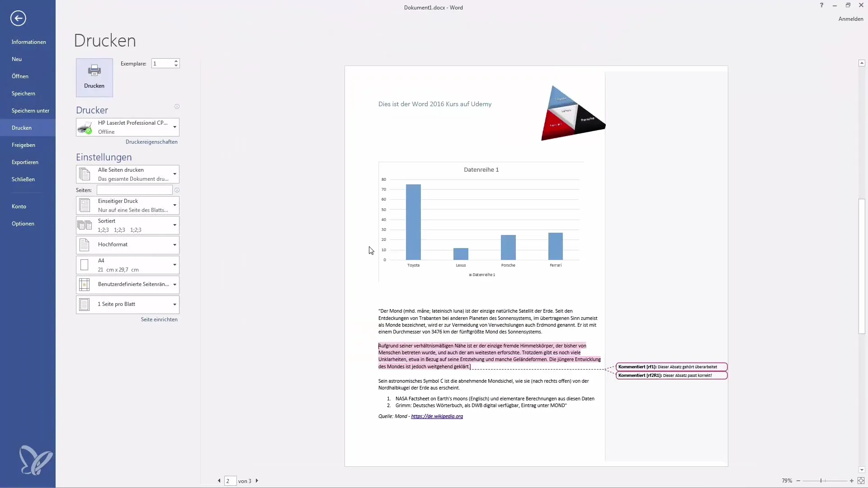
Task: Open the Seite einrichten link
Action: [159, 319]
